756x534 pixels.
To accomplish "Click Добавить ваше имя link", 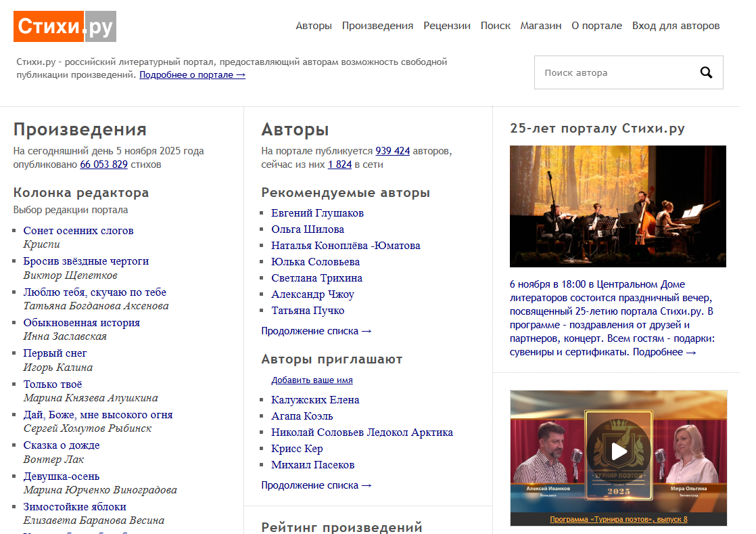I will (x=312, y=380).
